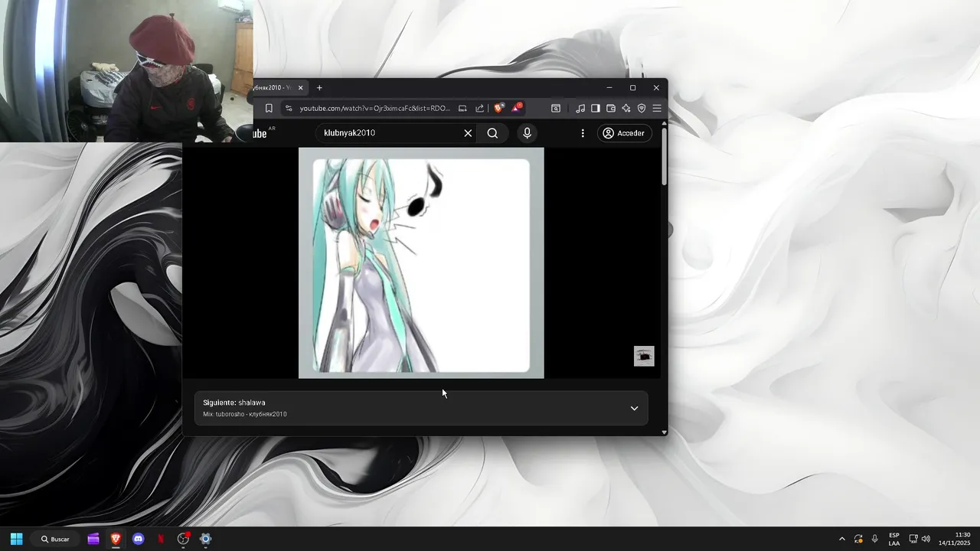Open the Leo AI sparkle icon
The image size is (980, 551).
(x=626, y=109)
